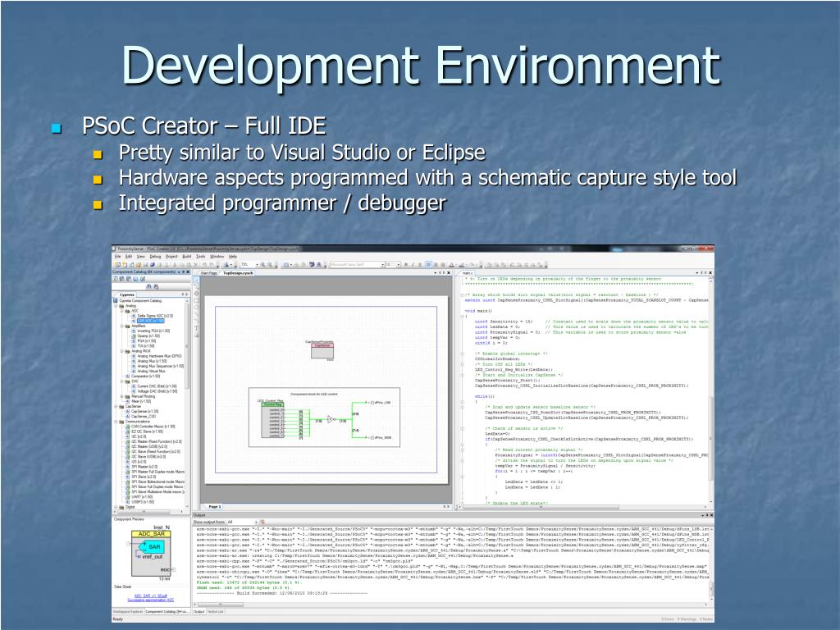The width and height of the screenshot is (840, 630).
Task: Open the font size dropdown
Action: coord(398,265)
